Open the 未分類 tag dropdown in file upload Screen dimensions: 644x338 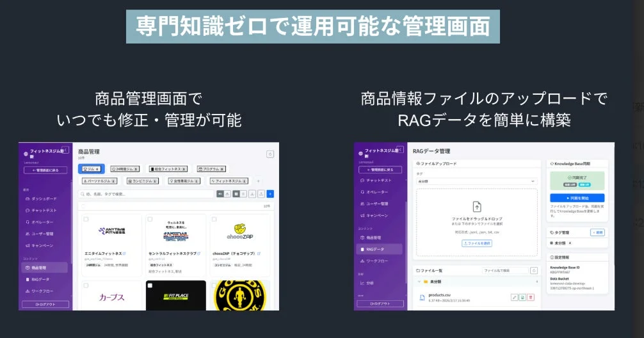[x=476, y=181]
